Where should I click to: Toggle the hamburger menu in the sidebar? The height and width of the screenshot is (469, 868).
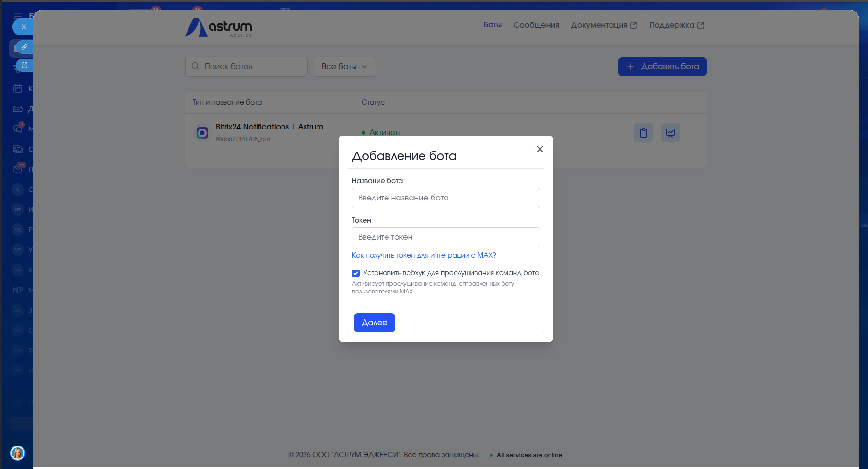(x=18, y=16)
